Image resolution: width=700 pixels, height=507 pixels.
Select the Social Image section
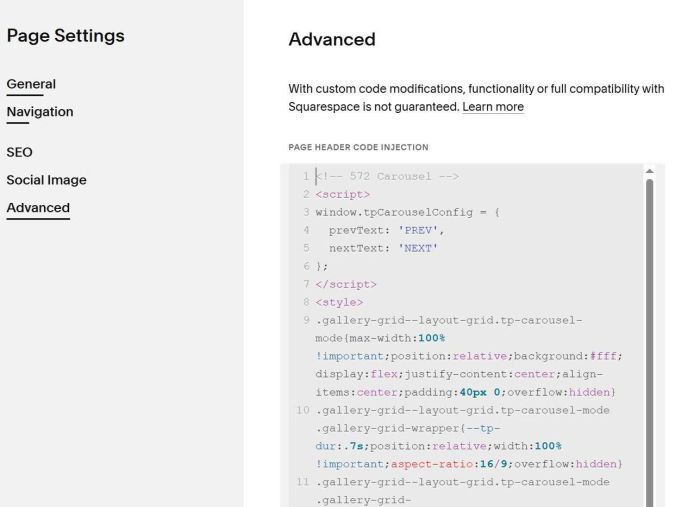tap(46, 180)
